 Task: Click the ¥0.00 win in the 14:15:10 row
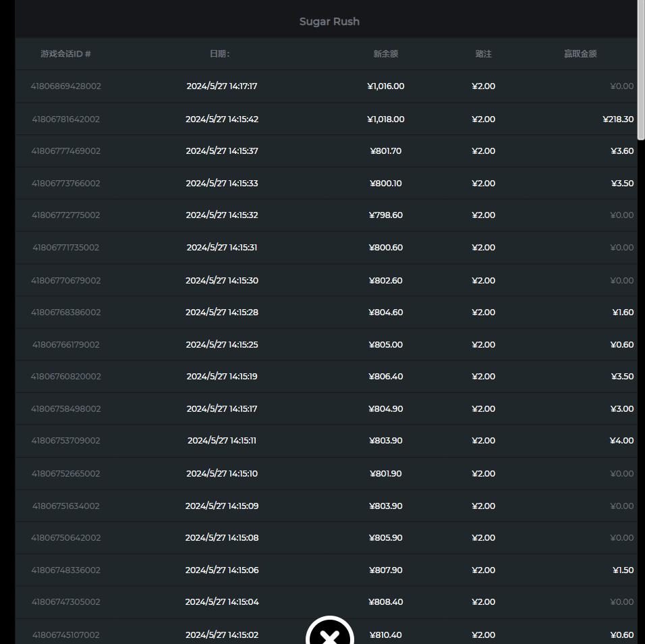(x=621, y=474)
